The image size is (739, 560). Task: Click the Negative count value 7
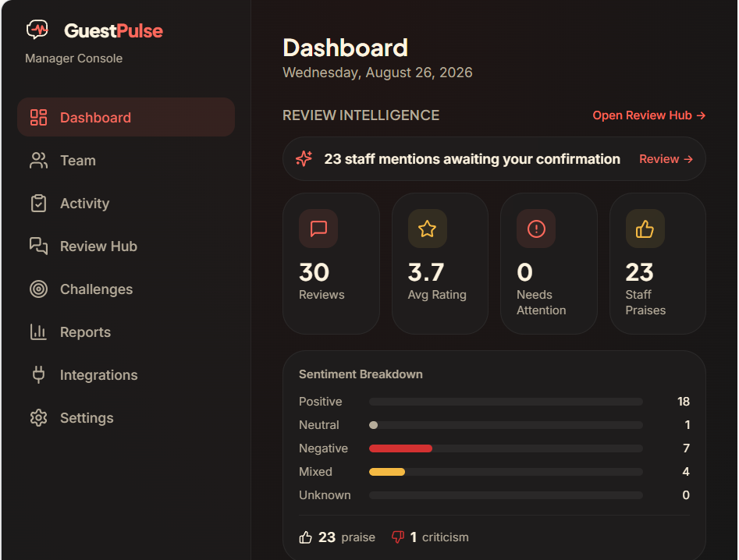(x=686, y=448)
